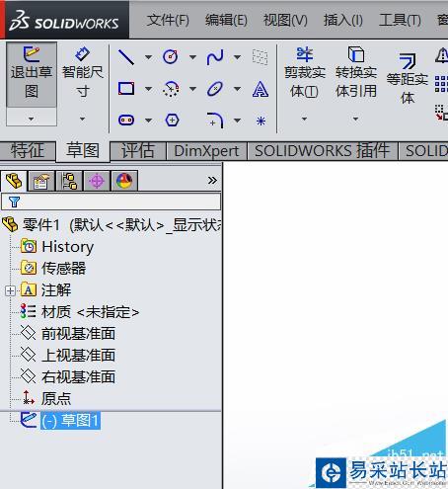Select the Line sketch tool
This screenshot has width=448, height=489.
pyautogui.click(x=126, y=57)
